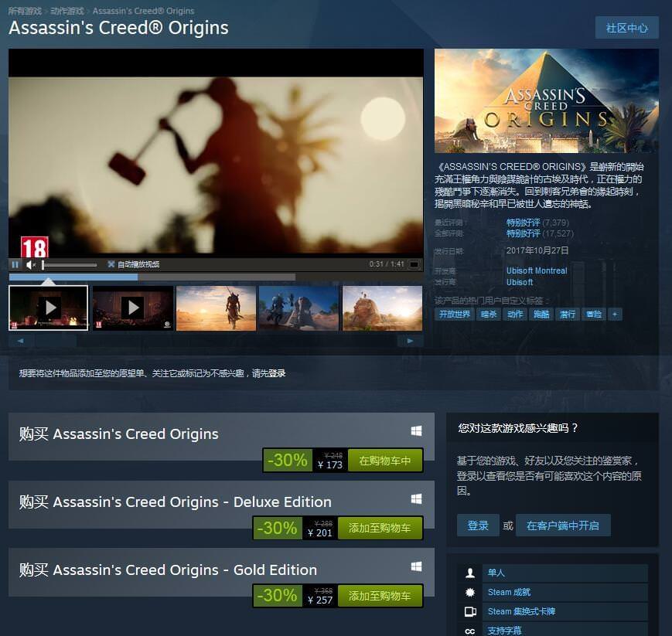
Task: Enter fullscreen video mode
Action: pyautogui.click(x=414, y=265)
